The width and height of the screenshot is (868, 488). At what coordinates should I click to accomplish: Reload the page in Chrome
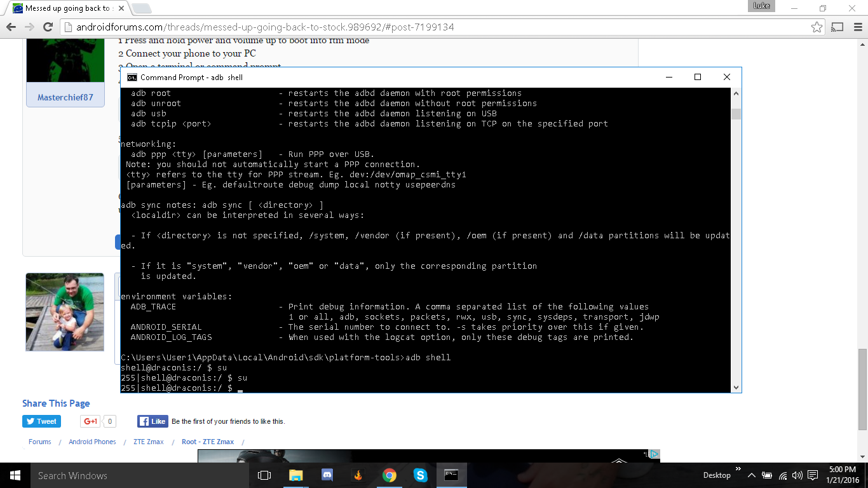pyautogui.click(x=48, y=27)
